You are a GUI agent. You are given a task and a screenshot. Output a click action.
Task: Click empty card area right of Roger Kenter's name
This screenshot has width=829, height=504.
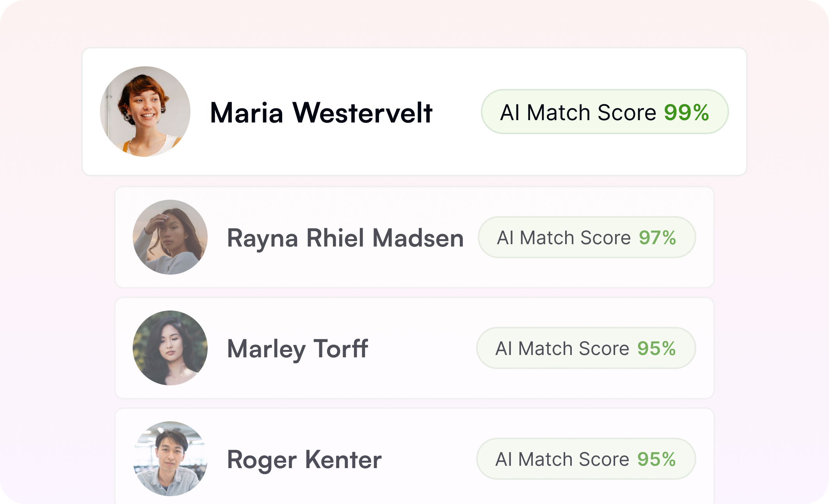(429, 460)
